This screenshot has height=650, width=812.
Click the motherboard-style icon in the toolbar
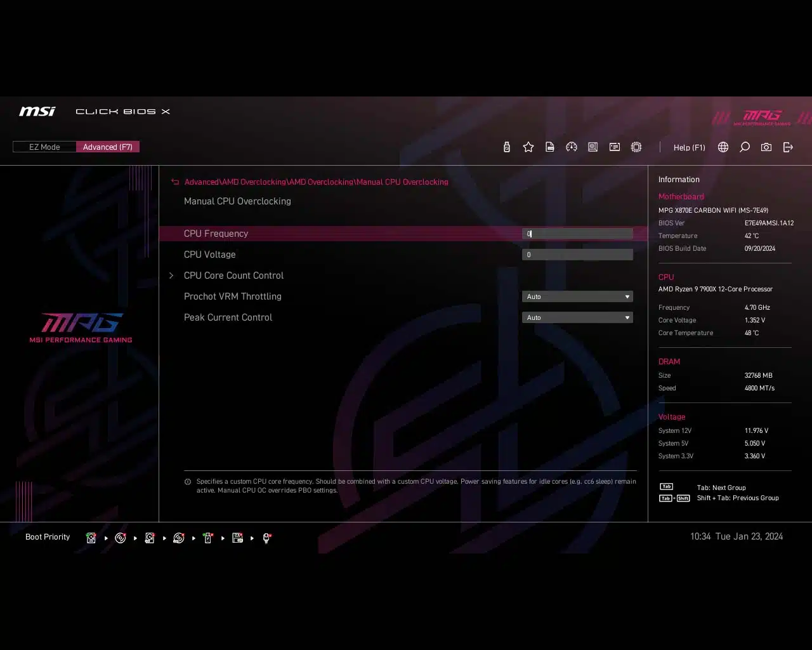pyautogui.click(x=593, y=147)
